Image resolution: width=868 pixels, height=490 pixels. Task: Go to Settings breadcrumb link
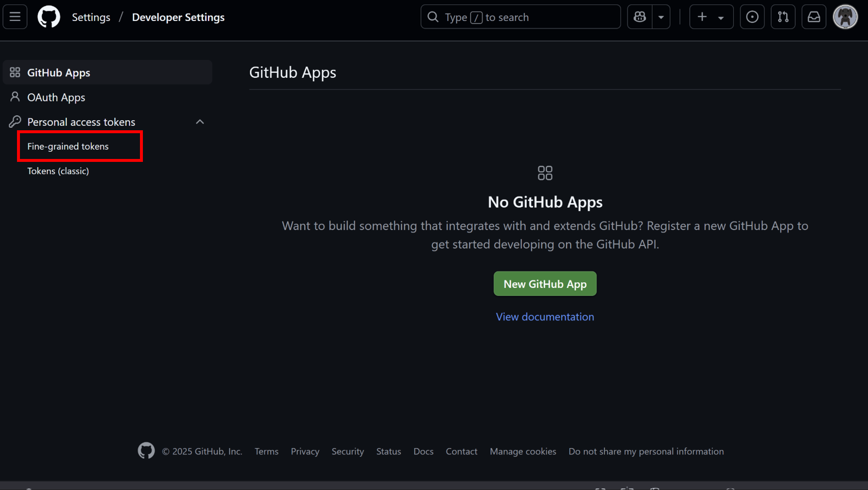(x=91, y=17)
